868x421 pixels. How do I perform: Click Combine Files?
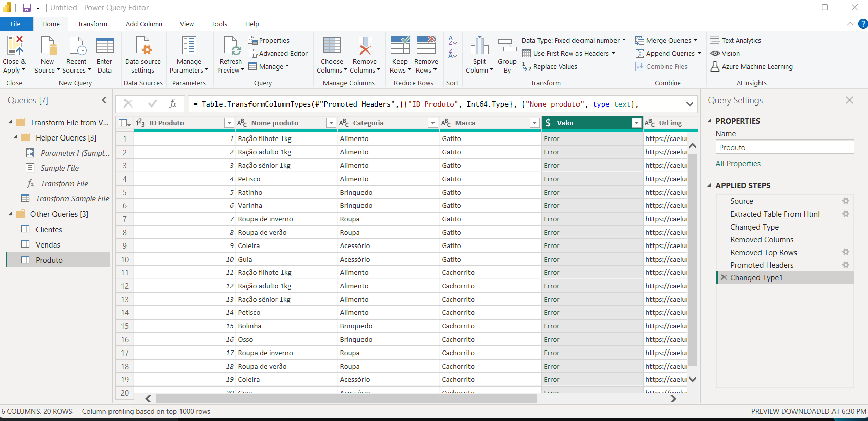click(x=661, y=66)
